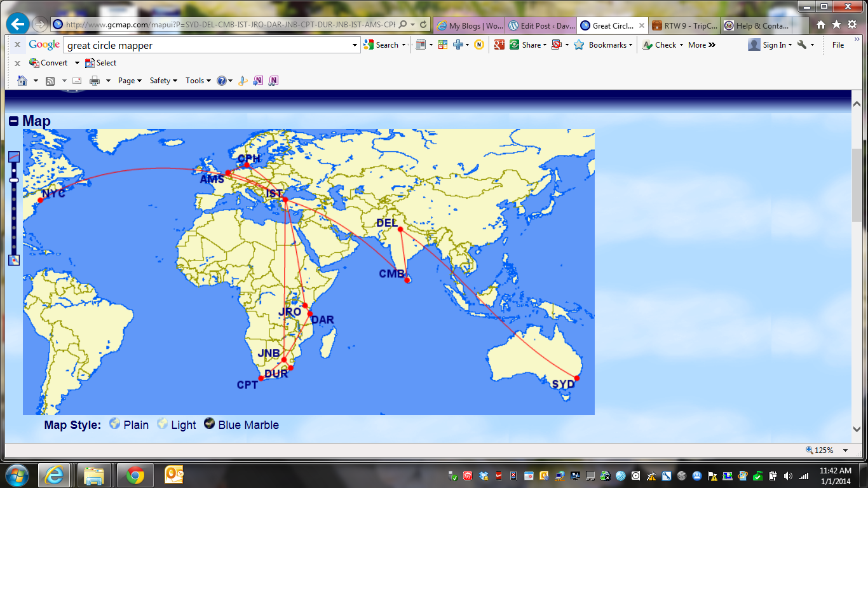
Task: Collapse the Map section
Action: (x=13, y=121)
